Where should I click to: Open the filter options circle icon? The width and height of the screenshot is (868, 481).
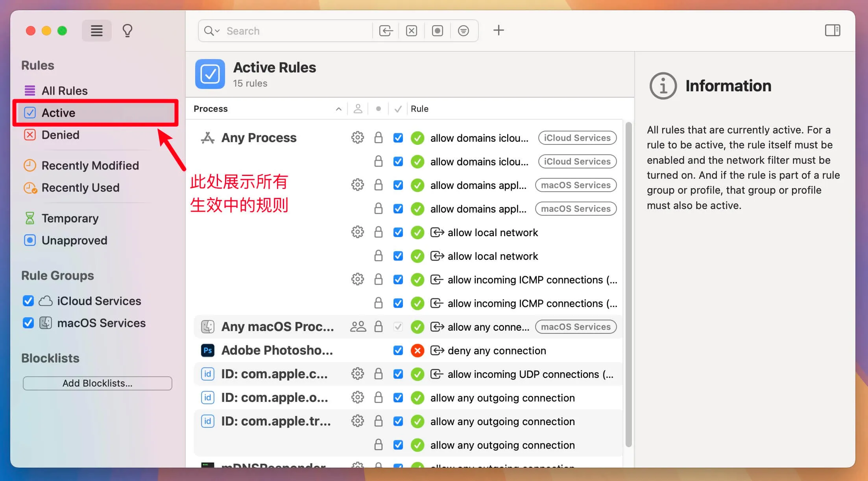[464, 31]
